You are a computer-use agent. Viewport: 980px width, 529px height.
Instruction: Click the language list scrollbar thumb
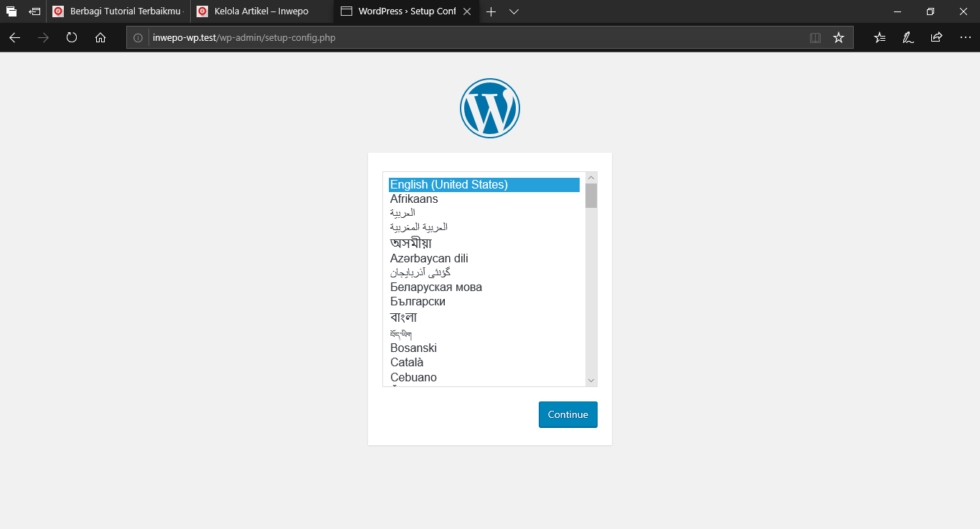click(x=591, y=196)
